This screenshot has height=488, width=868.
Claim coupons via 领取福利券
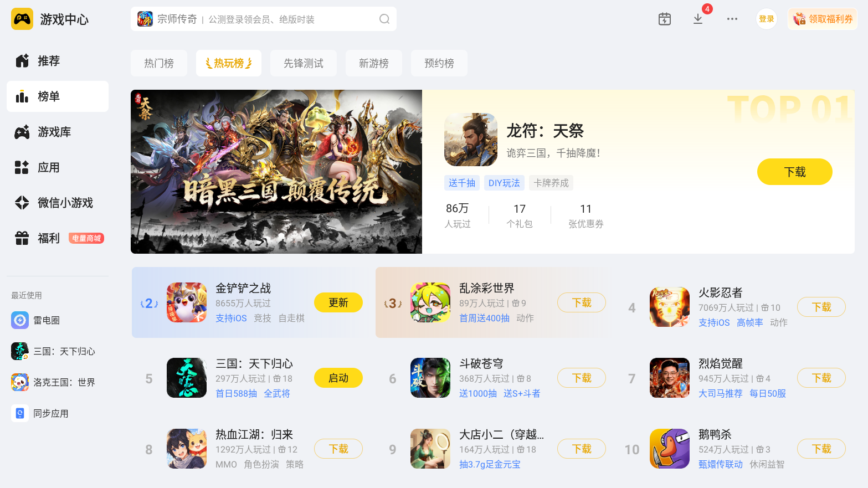click(823, 19)
